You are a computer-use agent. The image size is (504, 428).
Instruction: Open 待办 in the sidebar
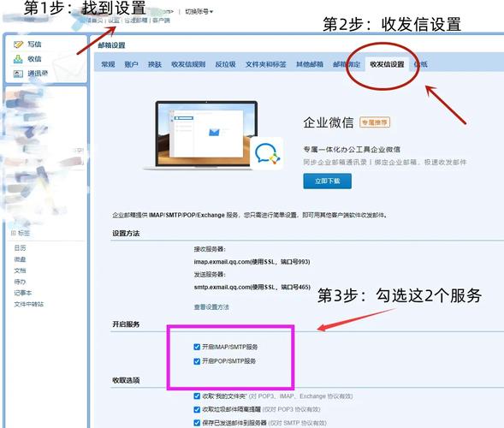[x=20, y=282]
